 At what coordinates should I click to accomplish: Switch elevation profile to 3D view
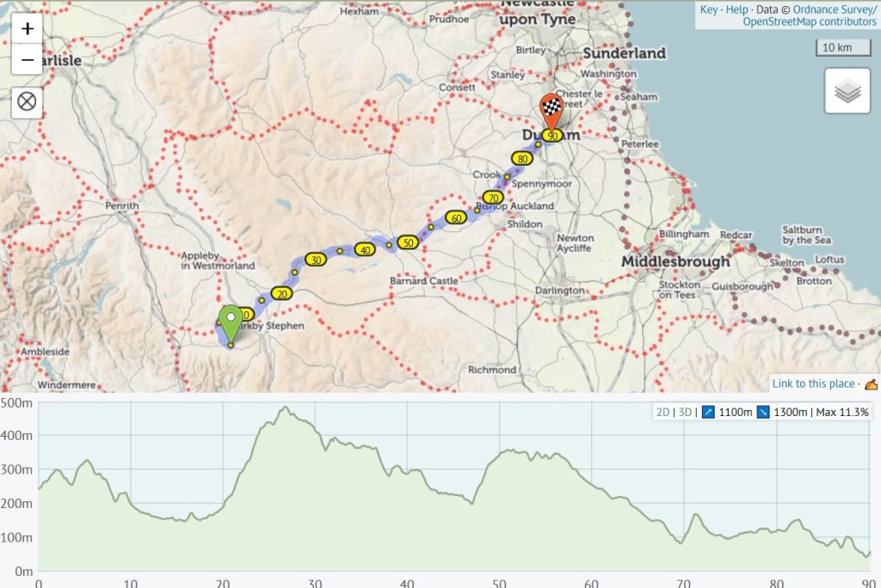point(685,413)
